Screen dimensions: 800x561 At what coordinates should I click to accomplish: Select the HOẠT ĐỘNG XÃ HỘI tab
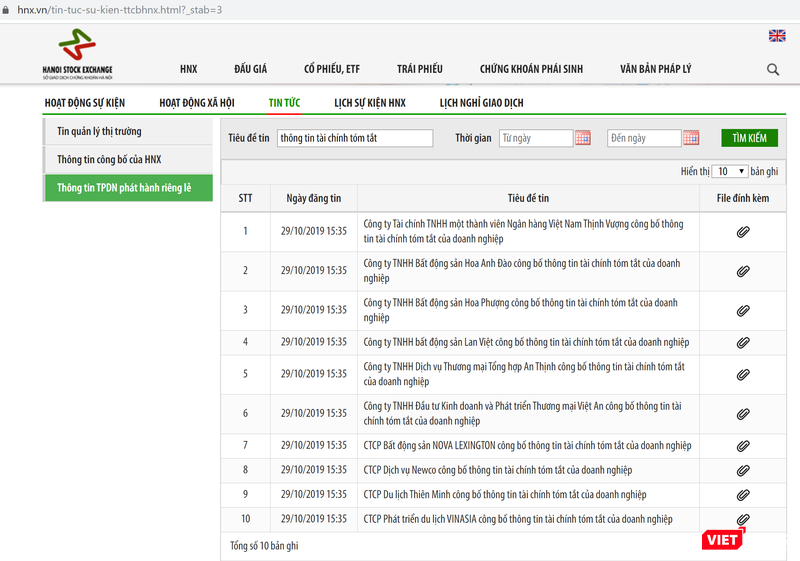coord(198,102)
